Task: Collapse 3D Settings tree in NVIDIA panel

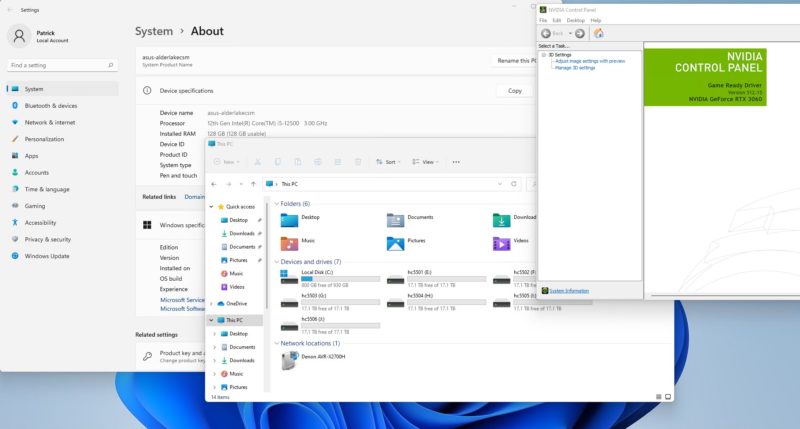Action: click(x=544, y=55)
